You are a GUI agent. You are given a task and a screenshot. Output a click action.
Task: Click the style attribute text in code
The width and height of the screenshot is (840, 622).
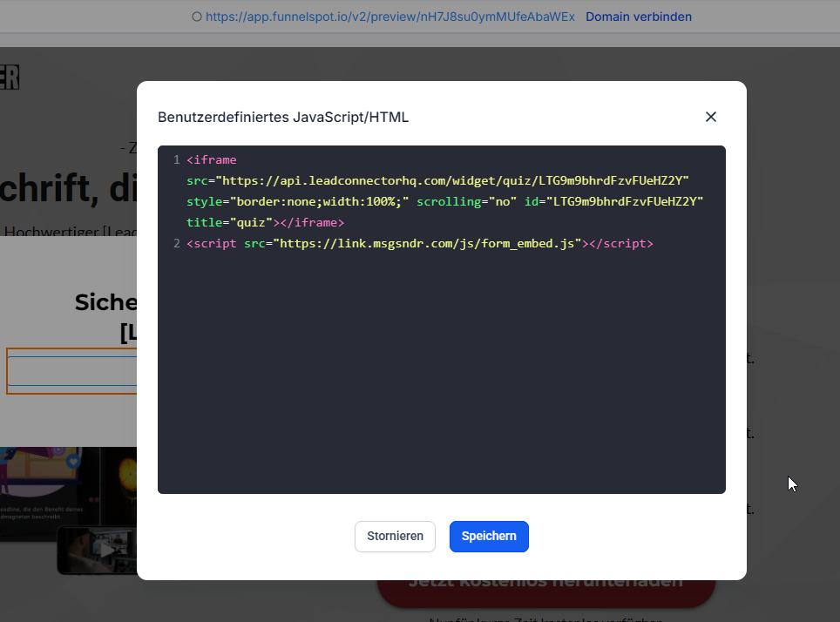click(x=297, y=201)
